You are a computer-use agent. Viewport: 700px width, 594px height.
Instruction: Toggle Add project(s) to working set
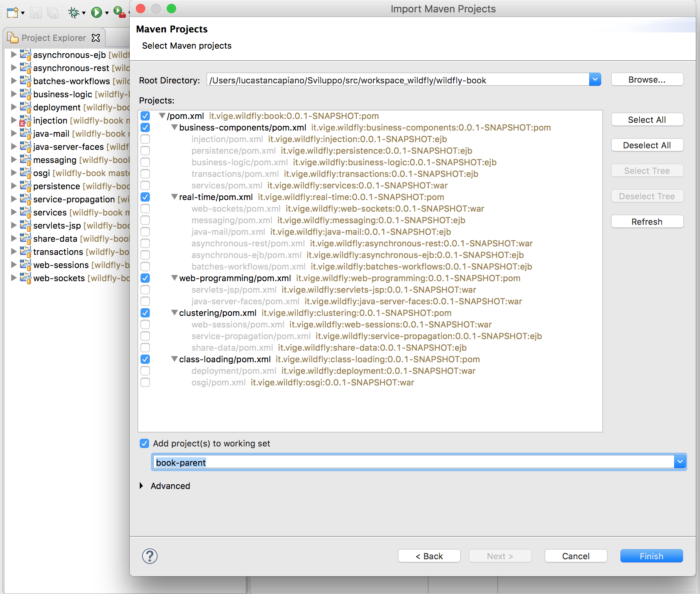[144, 443]
